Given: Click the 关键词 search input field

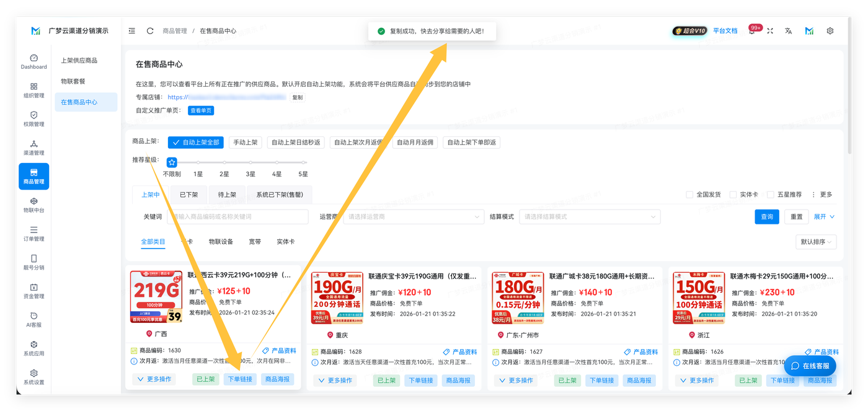Looking at the screenshot, I should pyautogui.click(x=237, y=217).
